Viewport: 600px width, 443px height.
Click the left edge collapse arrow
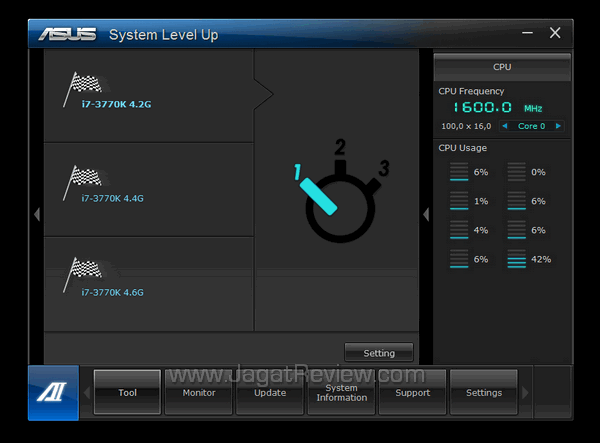(x=37, y=215)
